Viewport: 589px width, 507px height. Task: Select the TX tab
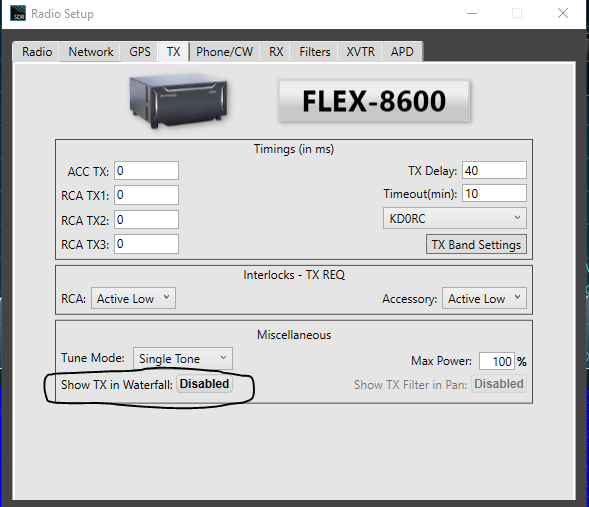(x=174, y=51)
